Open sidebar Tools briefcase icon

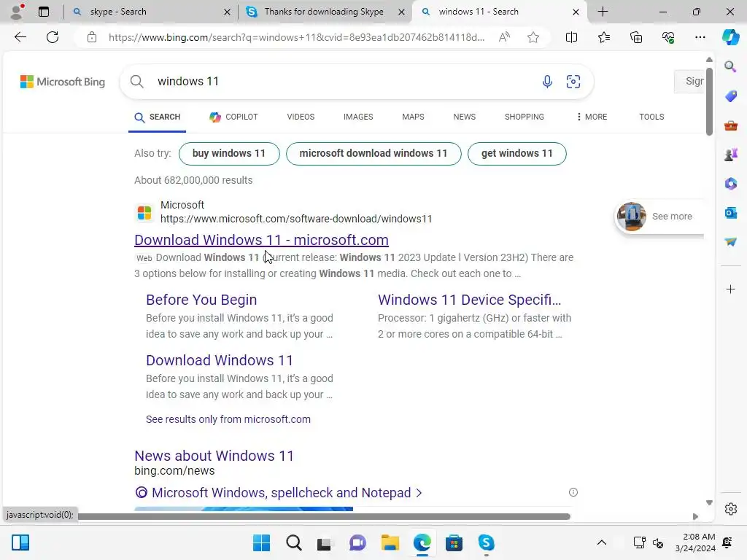(730, 125)
